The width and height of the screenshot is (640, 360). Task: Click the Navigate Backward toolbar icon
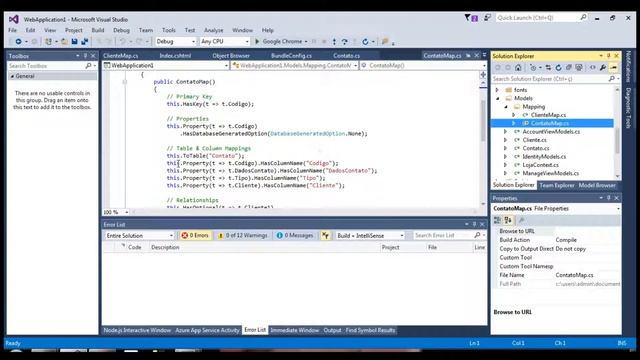[18, 42]
